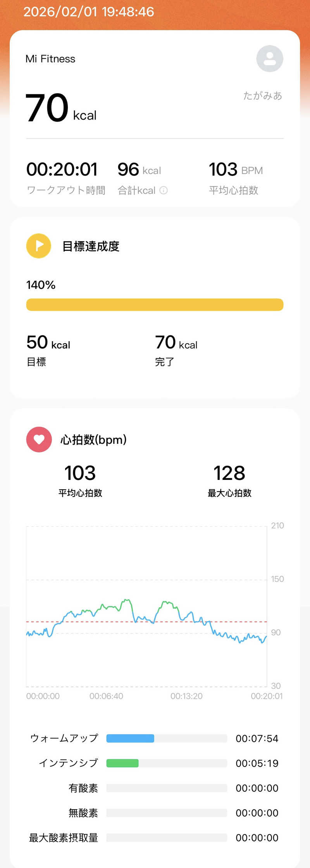Screen dimensions: 310x868
Task: Click the 有酸素 empty zone bar
Action: pyautogui.click(x=167, y=788)
